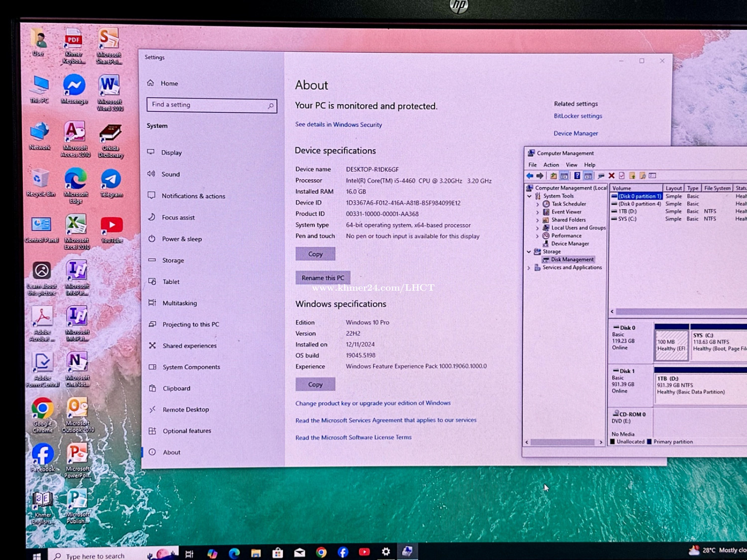
Task: Click the blue Help question-mark toolbar icon
Action: [577, 176]
